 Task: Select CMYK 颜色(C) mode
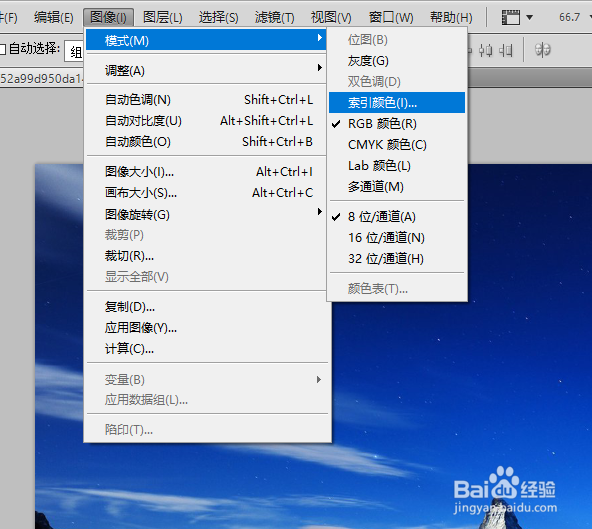click(x=397, y=145)
